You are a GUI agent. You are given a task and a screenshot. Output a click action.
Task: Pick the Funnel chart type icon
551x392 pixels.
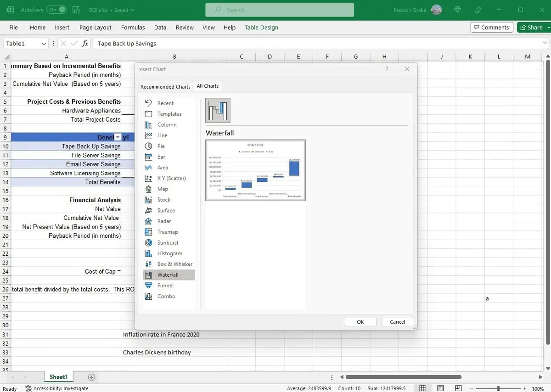(148, 286)
